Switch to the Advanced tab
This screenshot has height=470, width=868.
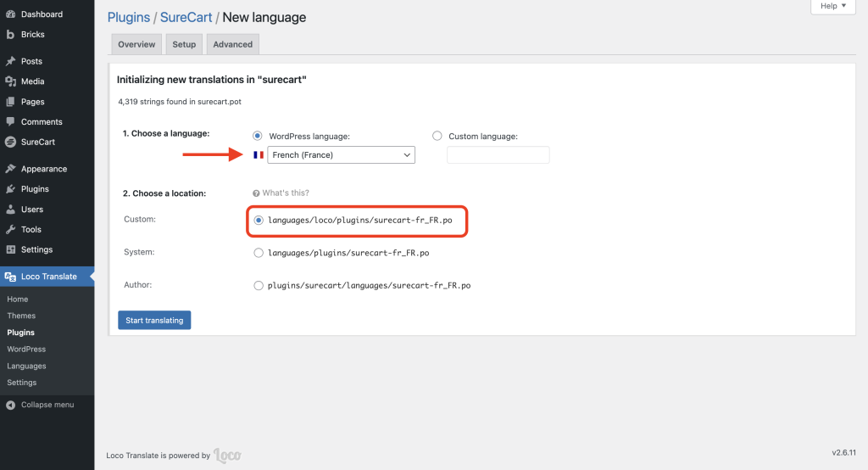pos(232,44)
